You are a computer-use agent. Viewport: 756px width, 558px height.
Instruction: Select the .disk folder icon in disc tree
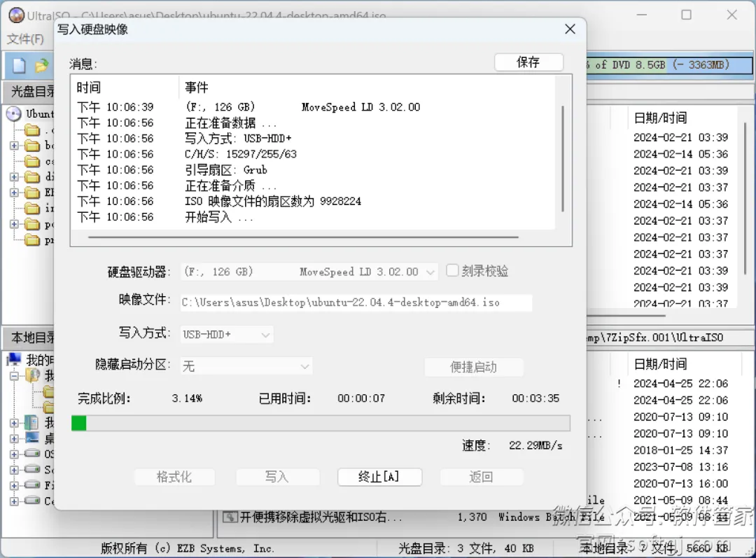click(32, 130)
